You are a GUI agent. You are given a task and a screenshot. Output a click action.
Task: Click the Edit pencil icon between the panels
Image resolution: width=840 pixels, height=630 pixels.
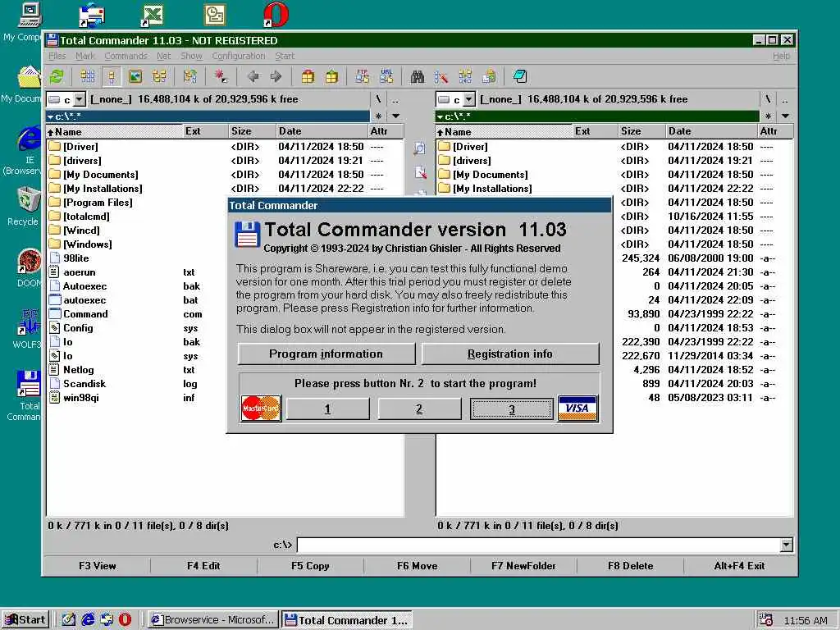click(420, 172)
